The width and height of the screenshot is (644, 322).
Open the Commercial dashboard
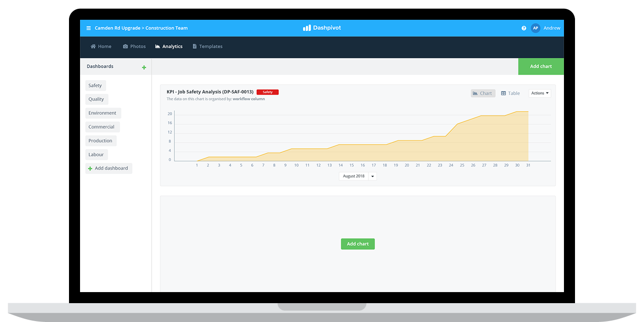(102, 127)
